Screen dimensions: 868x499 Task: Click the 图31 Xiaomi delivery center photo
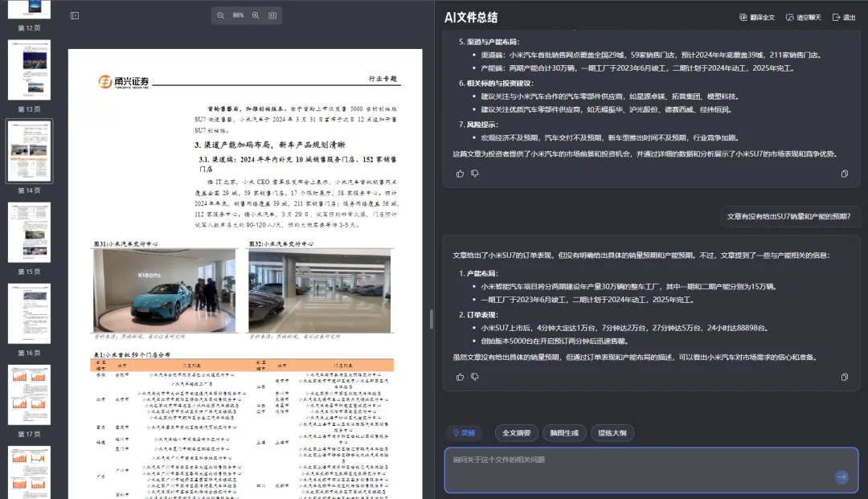click(x=165, y=290)
